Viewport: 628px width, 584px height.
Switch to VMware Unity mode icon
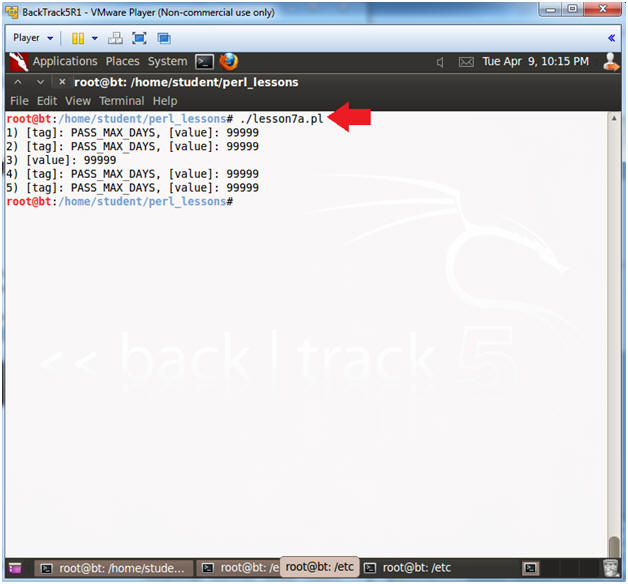tap(164, 38)
